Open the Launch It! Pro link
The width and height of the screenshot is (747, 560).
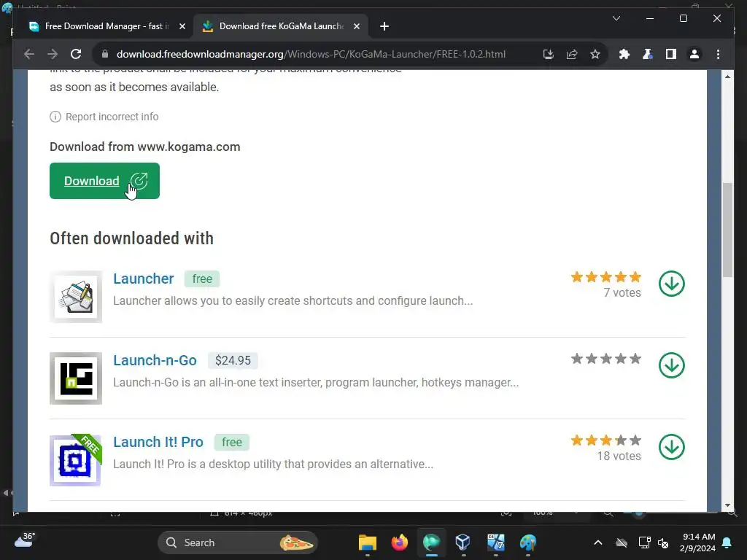click(x=158, y=442)
